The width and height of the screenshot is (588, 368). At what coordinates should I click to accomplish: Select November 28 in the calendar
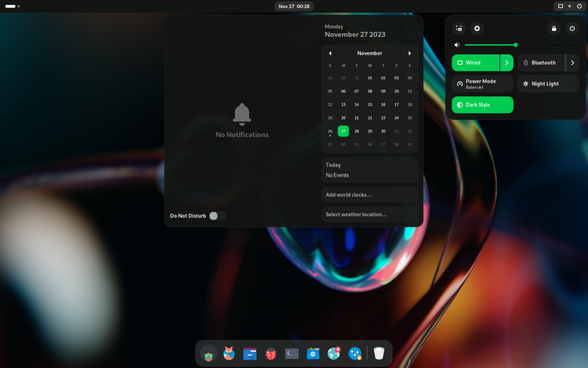[356, 131]
